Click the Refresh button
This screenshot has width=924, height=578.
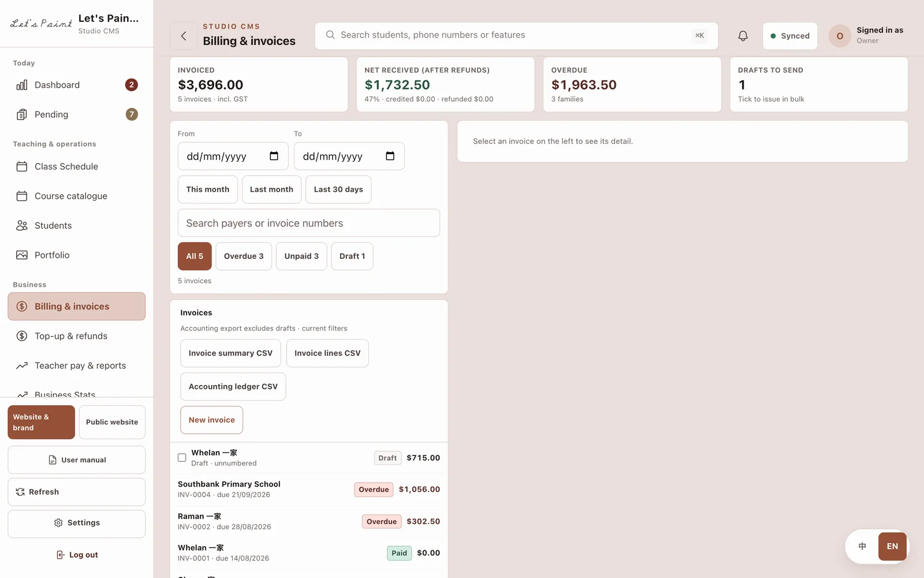(77, 492)
